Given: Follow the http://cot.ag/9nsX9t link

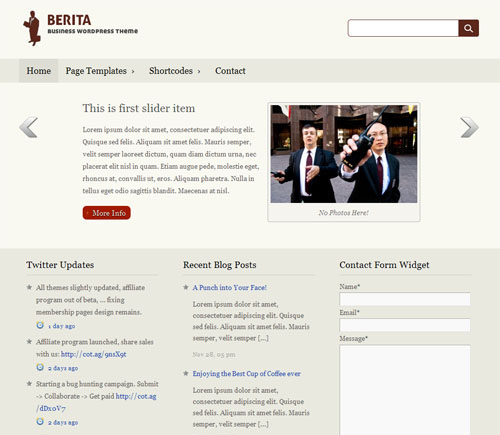Looking at the screenshot, I should [94, 354].
